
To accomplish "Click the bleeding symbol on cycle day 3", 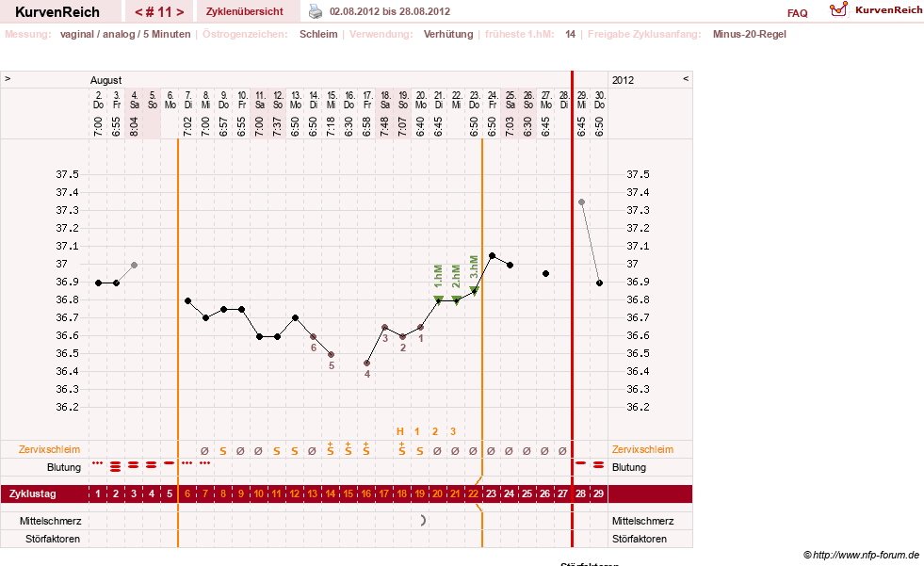I will (133, 465).
